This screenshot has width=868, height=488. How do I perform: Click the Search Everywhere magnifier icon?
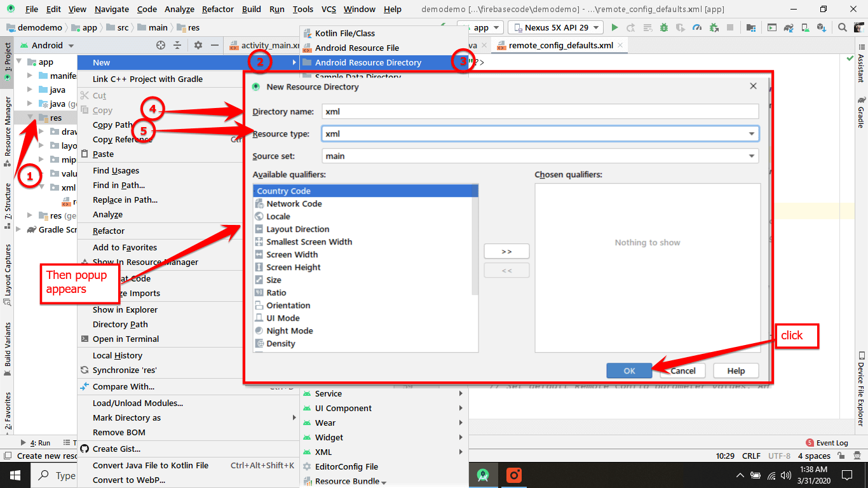click(843, 27)
